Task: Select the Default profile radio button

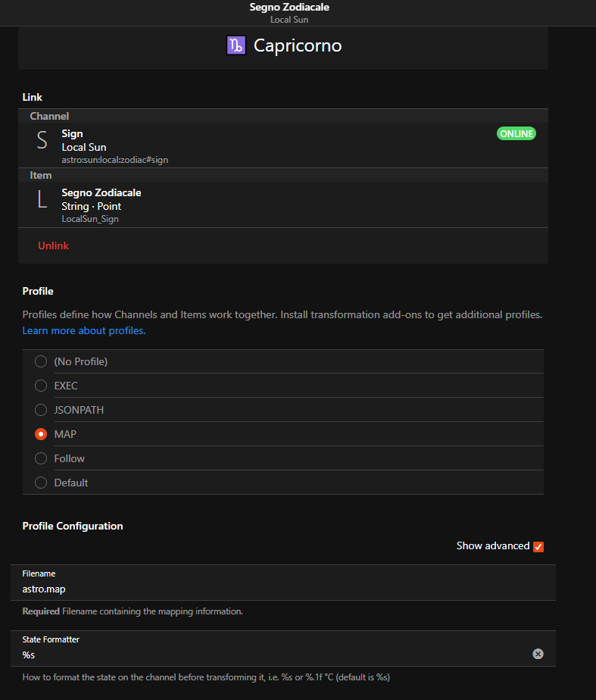Action: click(41, 483)
